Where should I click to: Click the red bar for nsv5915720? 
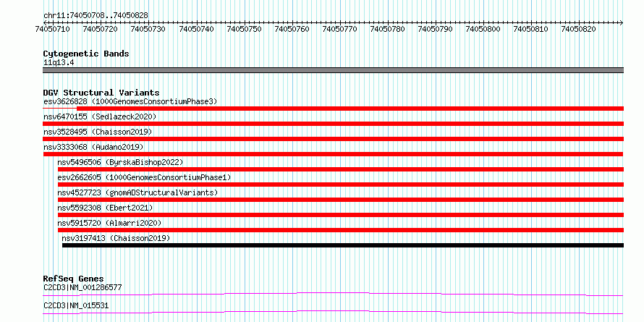341,230
